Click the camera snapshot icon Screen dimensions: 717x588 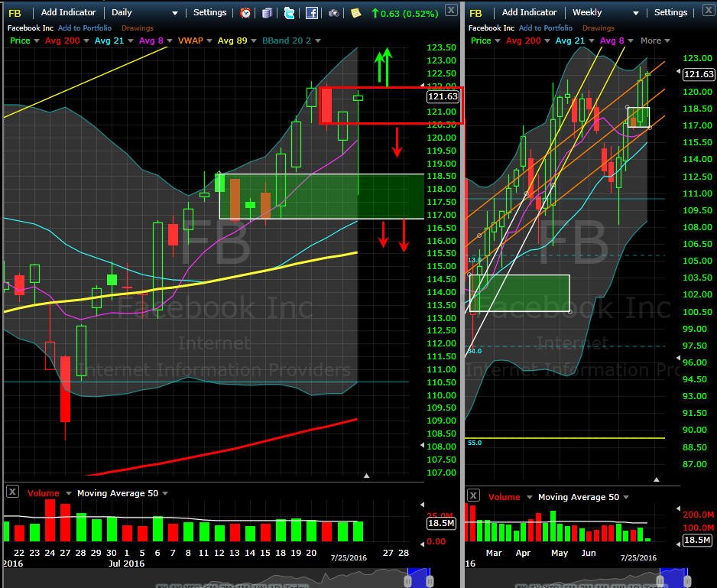[334, 13]
